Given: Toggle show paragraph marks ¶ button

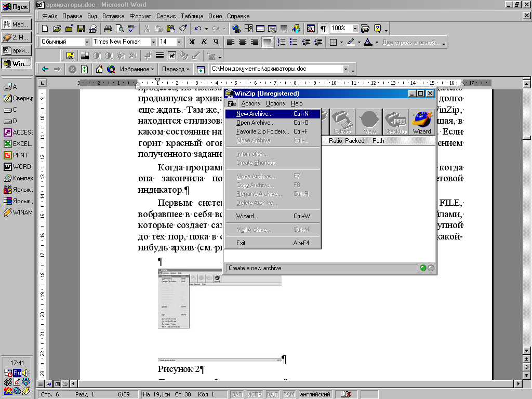Looking at the screenshot, I should coord(323,29).
